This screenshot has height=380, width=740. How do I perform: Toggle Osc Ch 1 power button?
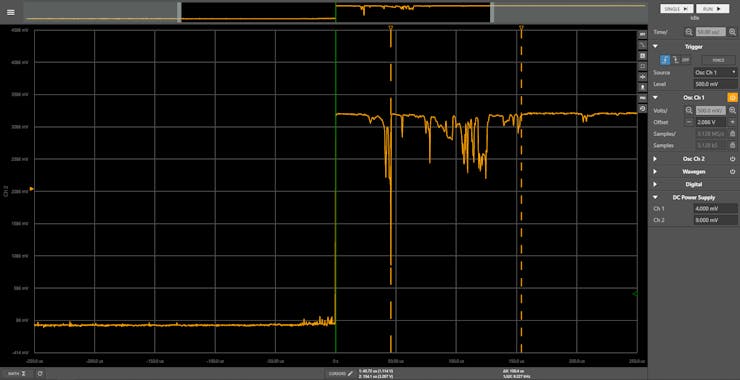[x=732, y=97]
